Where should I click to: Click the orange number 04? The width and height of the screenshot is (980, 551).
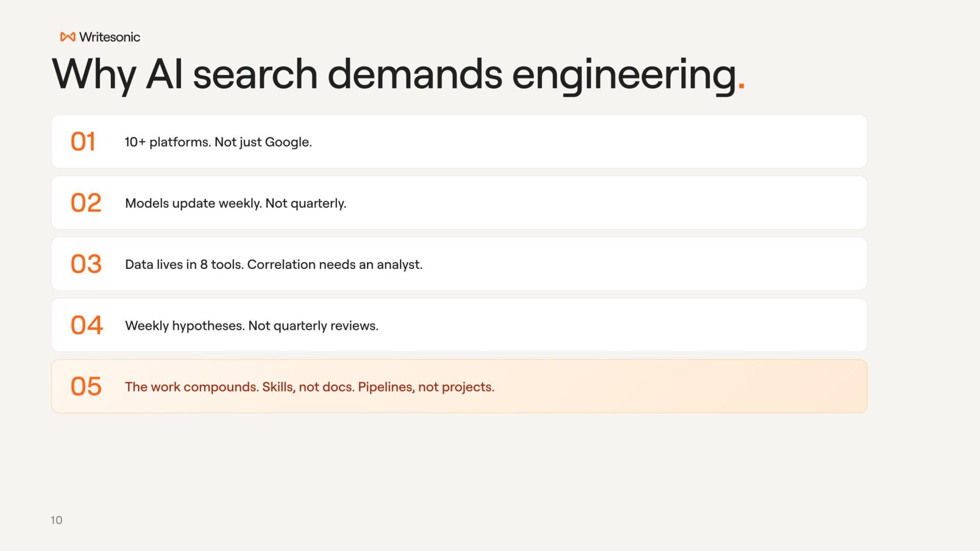click(87, 325)
